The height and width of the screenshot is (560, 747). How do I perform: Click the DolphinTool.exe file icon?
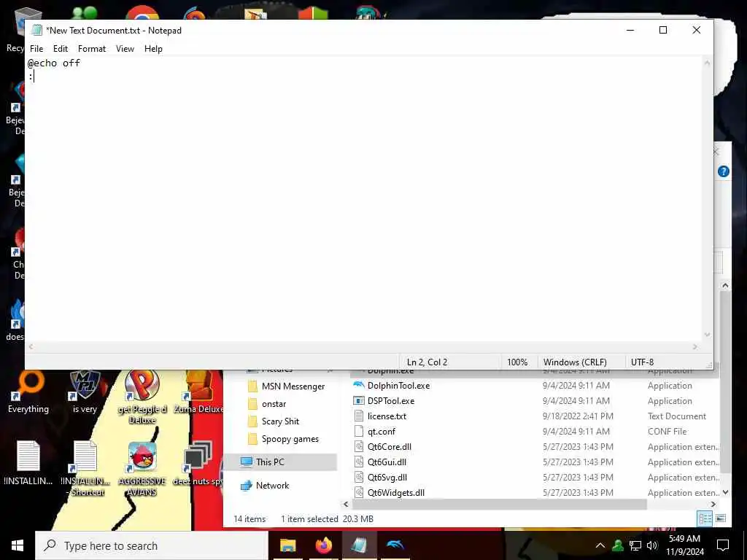(359, 385)
